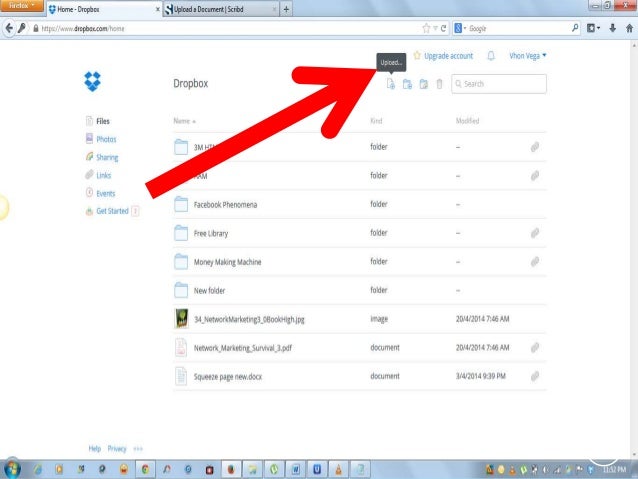Click the taskbar clock showing 11:52 PM
Screen dimensions: 638x479
(x=614, y=470)
